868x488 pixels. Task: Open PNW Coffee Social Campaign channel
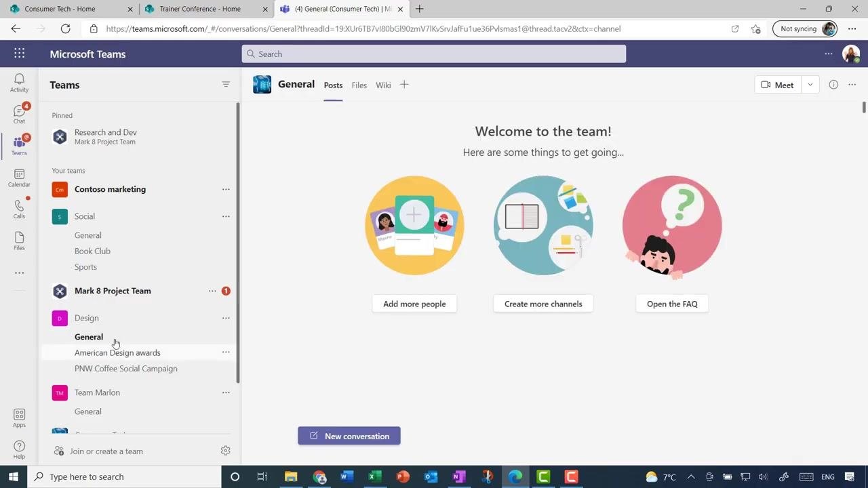[x=126, y=369]
